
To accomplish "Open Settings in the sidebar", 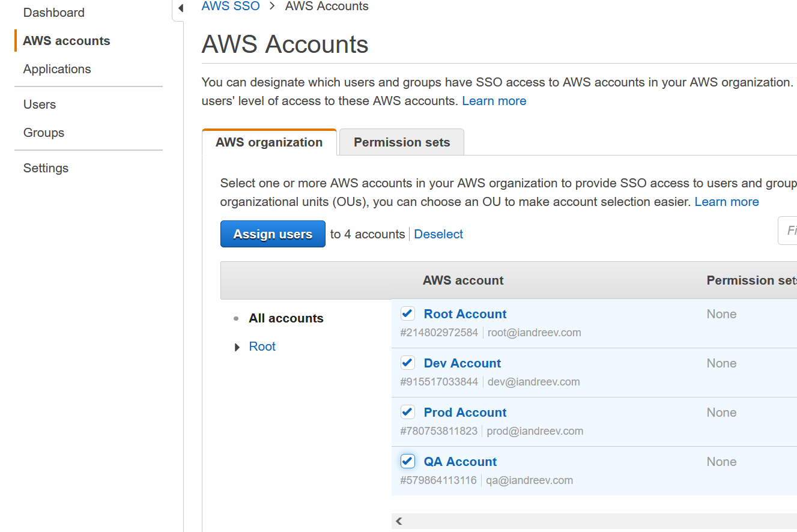I will coord(46,168).
